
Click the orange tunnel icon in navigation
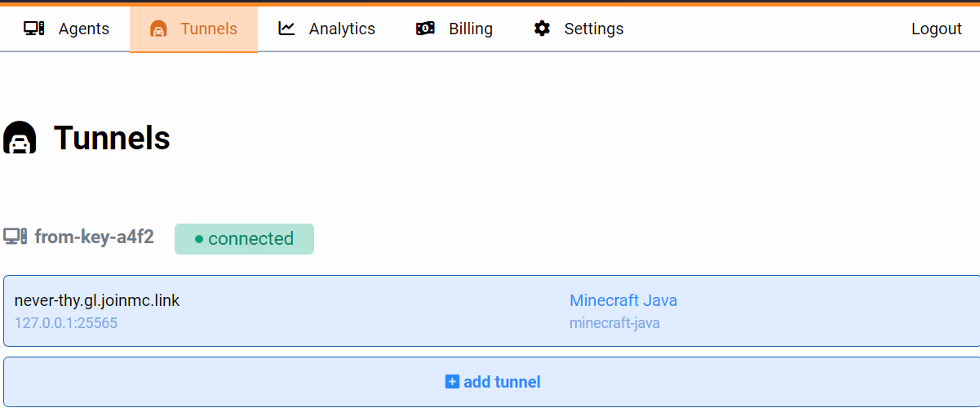point(158,29)
